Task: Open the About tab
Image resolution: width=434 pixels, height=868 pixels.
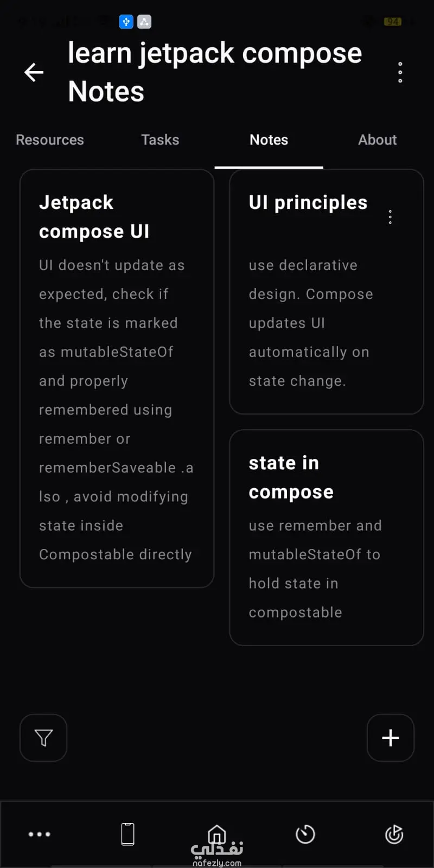Action: (378, 140)
